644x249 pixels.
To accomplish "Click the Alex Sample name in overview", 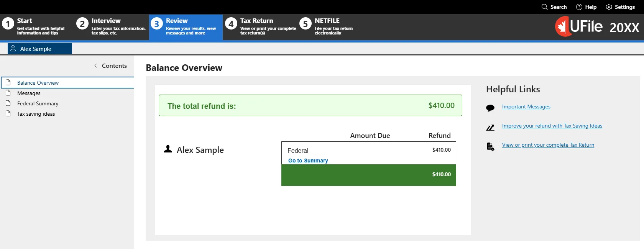I will tap(200, 150).
